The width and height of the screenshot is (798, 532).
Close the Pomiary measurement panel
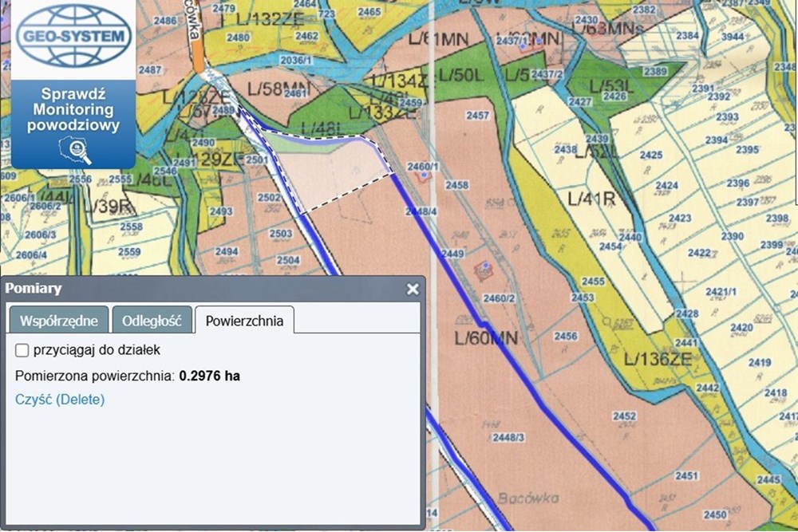413,290
